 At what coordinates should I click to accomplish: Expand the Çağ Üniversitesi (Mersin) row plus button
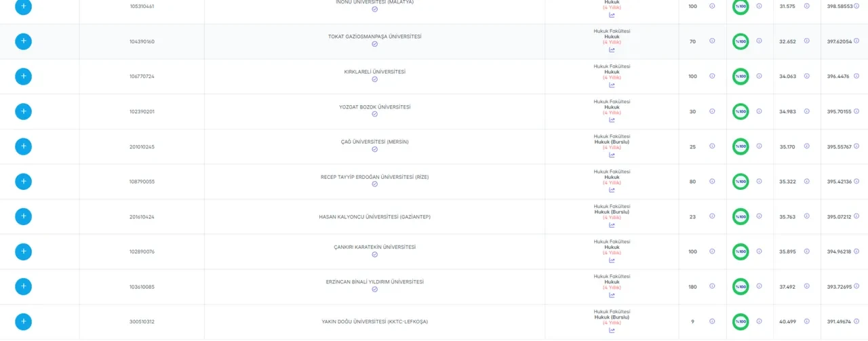(x=23, y=146)
